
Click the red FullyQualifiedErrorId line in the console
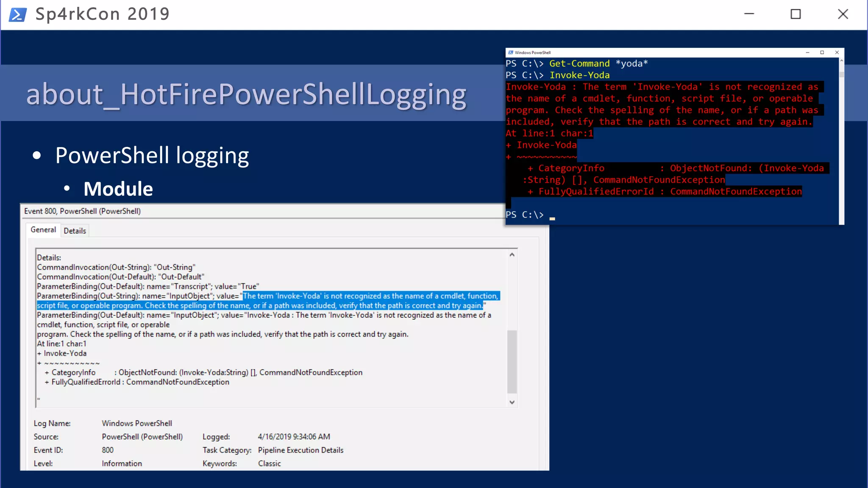[665, 191]
